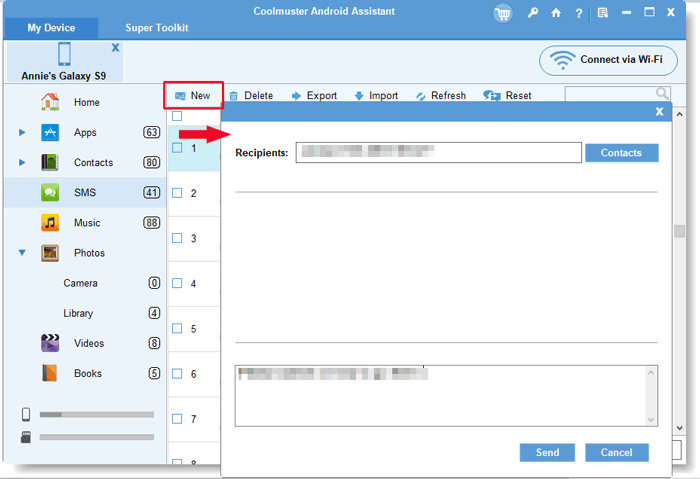Click the Videos clapperboard icon
This screenshot has height=479, width=700.
50,343
